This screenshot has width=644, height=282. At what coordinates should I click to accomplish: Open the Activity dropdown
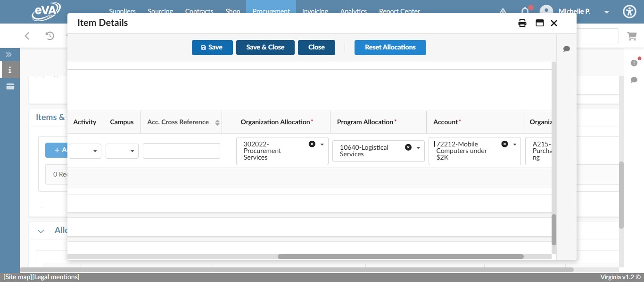coord(85,151)
